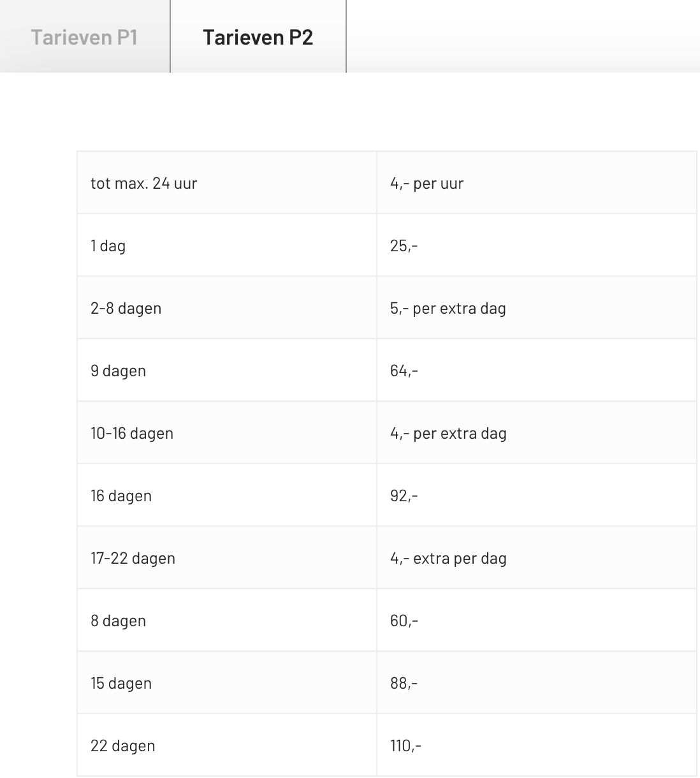Image resolution: width=700 pixels, height=778 pixels.
Task: Select the '60,-' price cell
Action: pyautogui.click(x=536, y=620)
